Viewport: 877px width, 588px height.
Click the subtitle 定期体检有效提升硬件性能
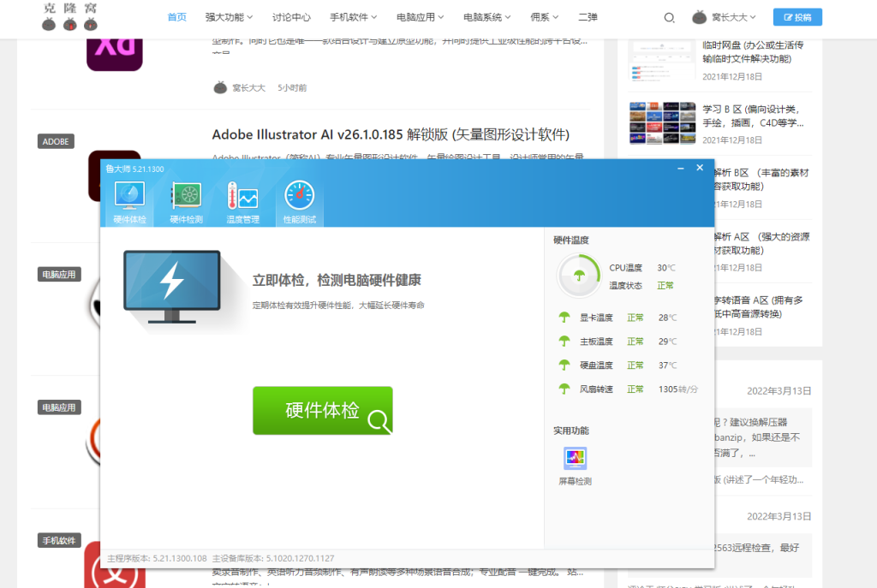pos(338,306)
